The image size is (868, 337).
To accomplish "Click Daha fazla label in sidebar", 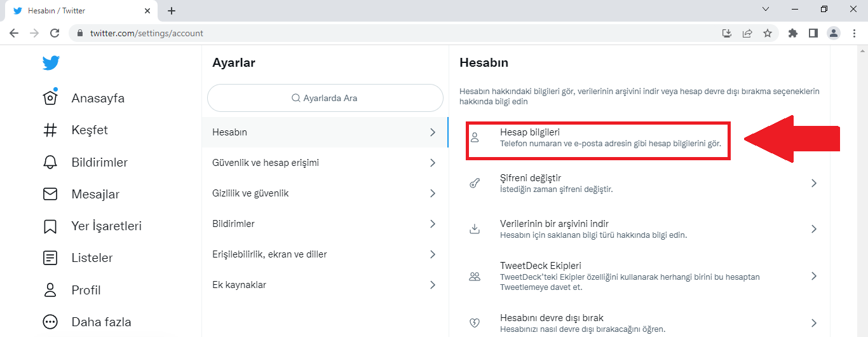I will (x=101, y=322).
